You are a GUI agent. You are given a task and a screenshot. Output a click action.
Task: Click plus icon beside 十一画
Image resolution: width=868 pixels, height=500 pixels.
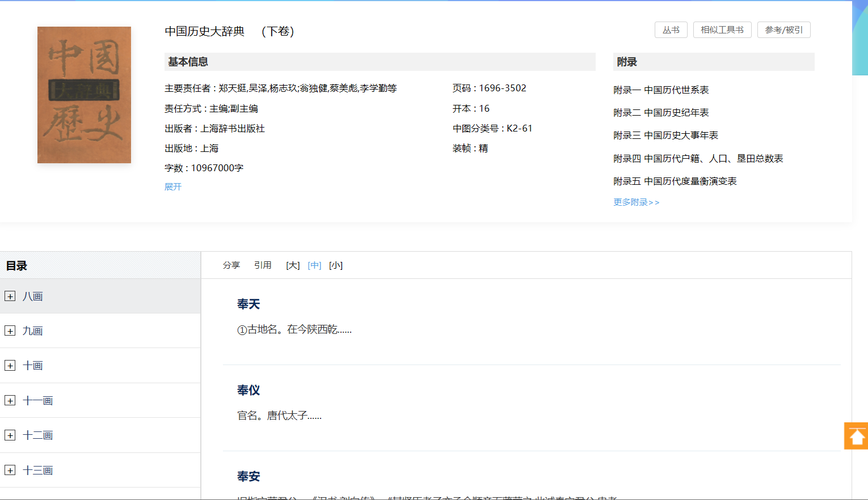click(10, 401)
